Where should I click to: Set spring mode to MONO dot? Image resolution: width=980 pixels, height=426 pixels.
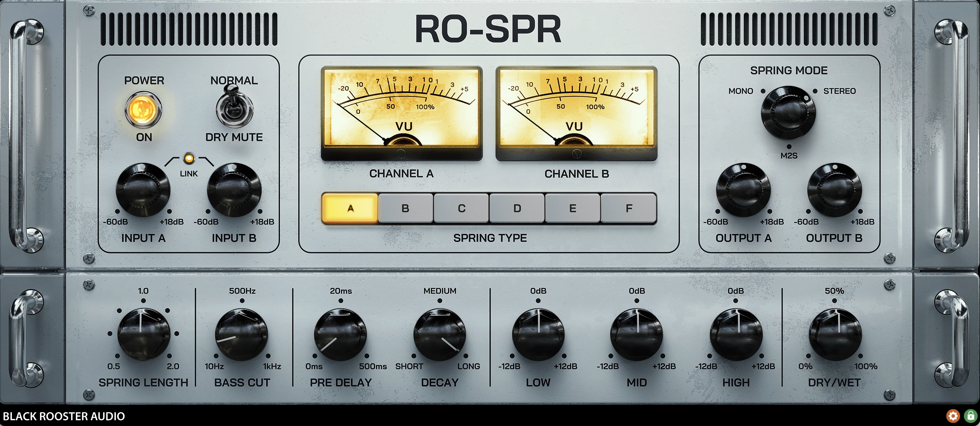click(x=763, y=91)
